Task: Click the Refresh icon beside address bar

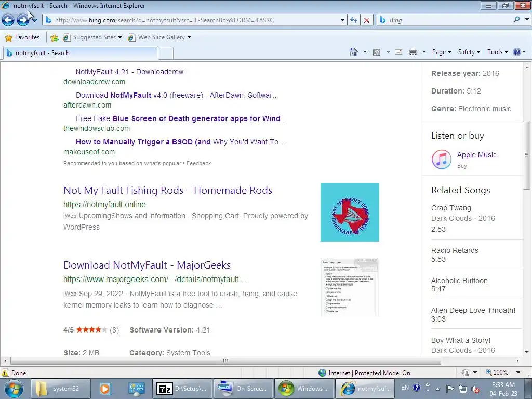Action: coord(354,20)
